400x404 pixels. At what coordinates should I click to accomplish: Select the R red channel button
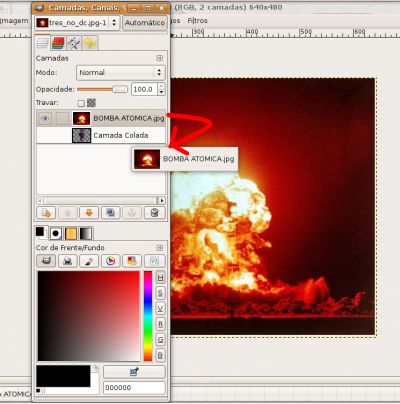160,324
